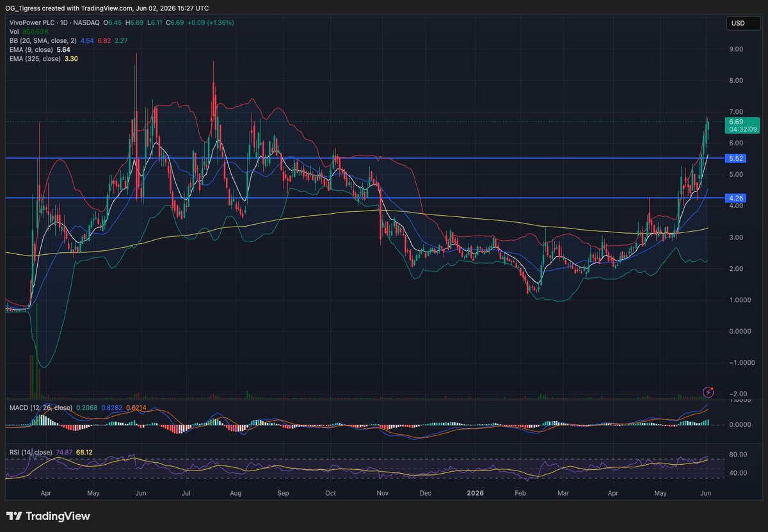Click the orange 0.6214 signal value

tap(136, 407)
